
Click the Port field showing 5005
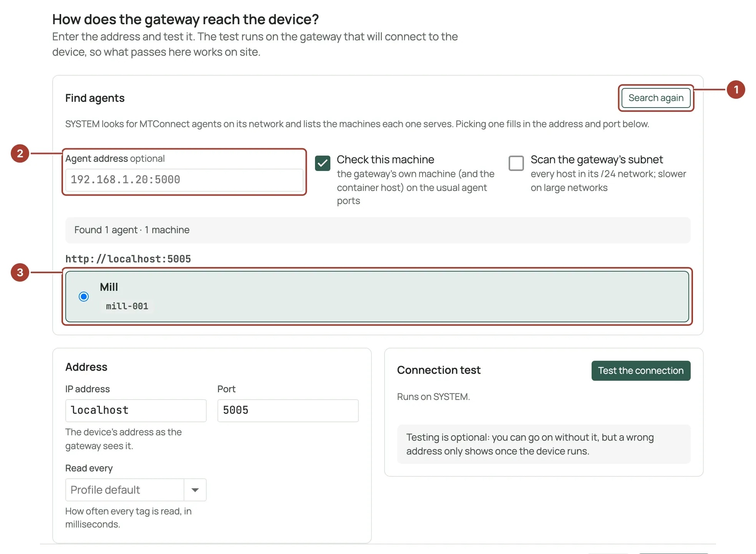[x=288, y=410]
